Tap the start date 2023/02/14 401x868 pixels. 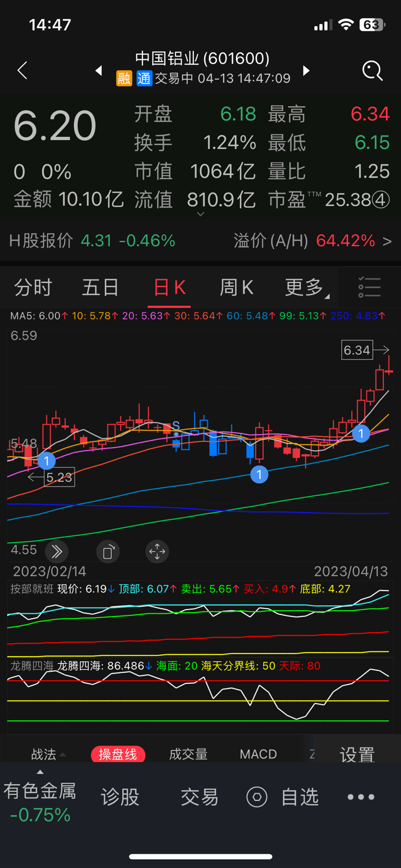[x=50, y=571]
